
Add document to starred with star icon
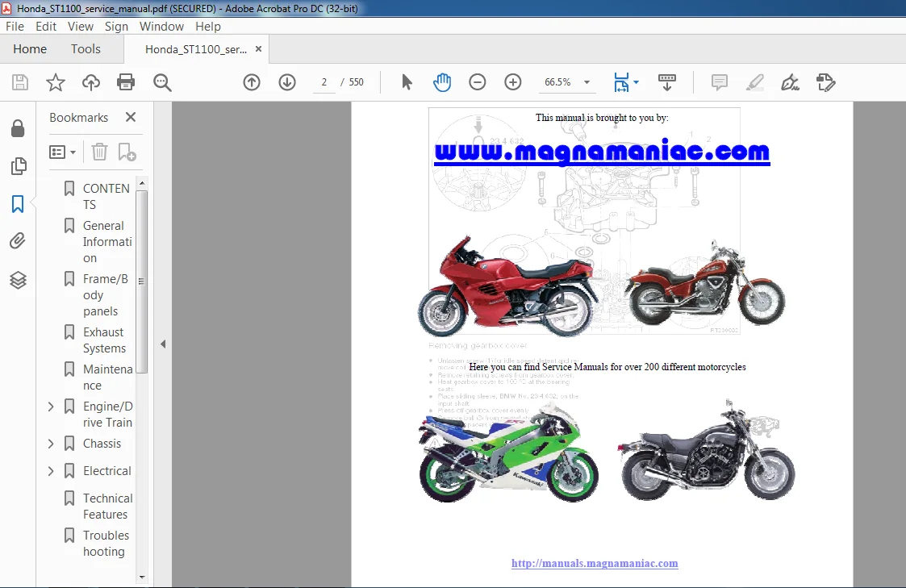point(56,82)
